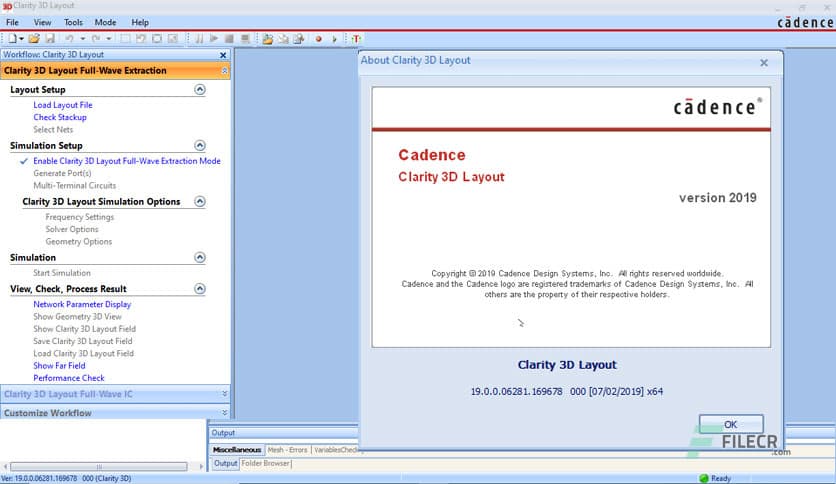Open the Undo history dropdown arrow
836x484 pixels.
(83, 39)
